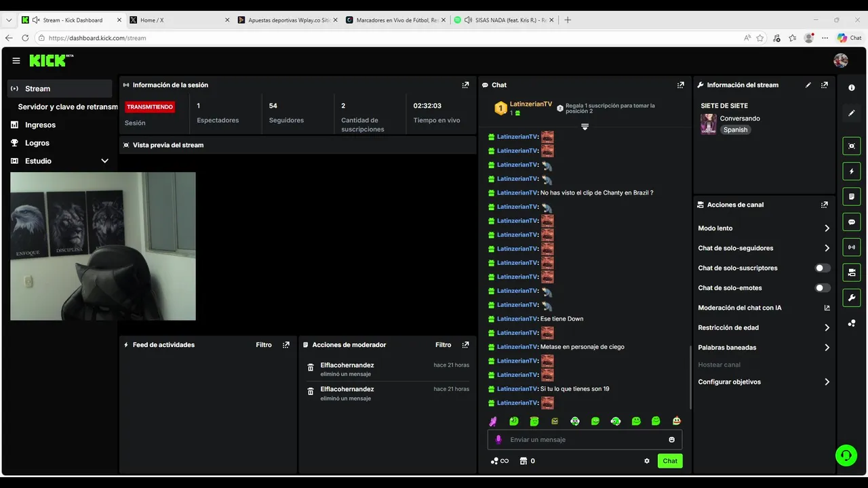Open a new browser tab

click(x=568, y=20)
